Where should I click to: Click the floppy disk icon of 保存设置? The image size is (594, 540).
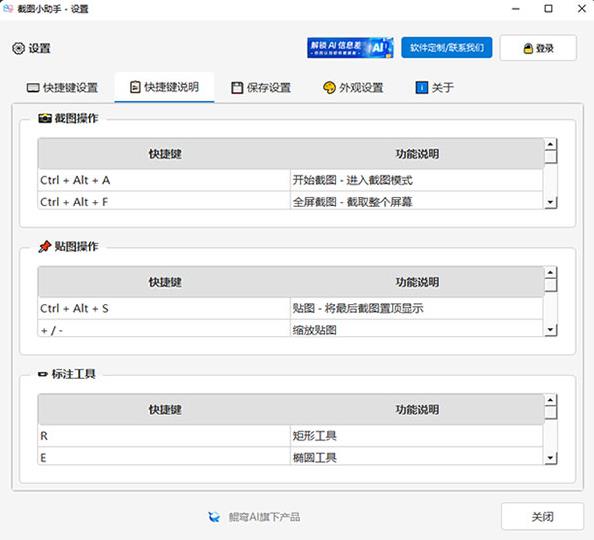coord(237,88)
